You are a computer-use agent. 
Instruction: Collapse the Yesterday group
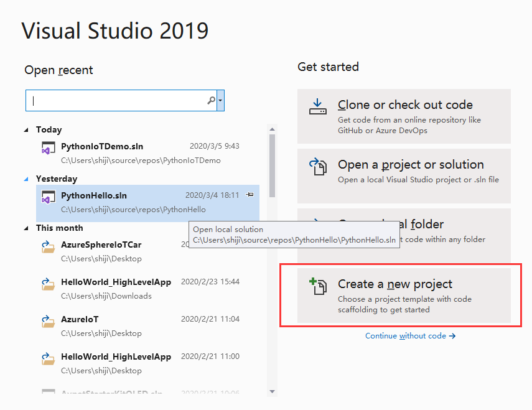point(27,179)
